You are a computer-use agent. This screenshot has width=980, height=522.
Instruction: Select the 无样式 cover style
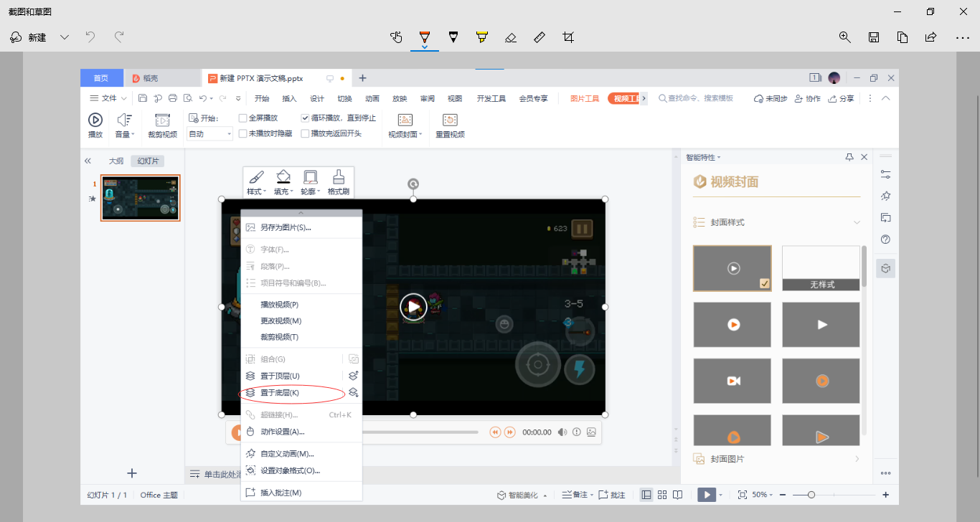[821, 268]
